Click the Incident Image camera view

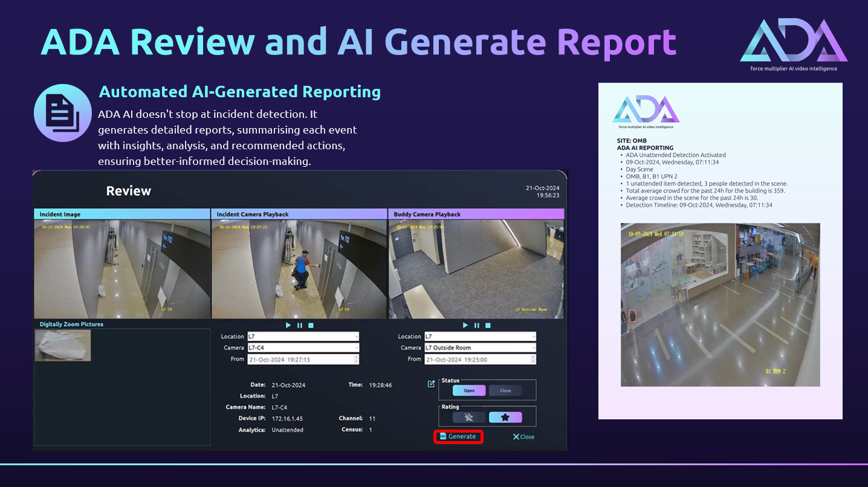coord(122,269)
